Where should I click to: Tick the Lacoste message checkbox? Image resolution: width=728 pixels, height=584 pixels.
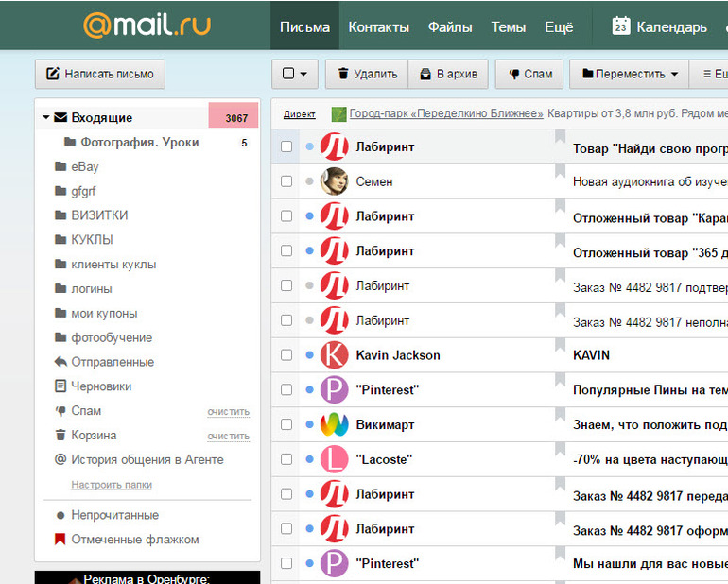coord(286,459)
